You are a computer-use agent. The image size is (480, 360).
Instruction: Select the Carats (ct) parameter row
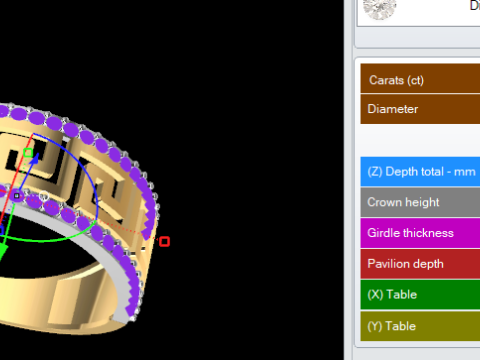tap(420, 79)
